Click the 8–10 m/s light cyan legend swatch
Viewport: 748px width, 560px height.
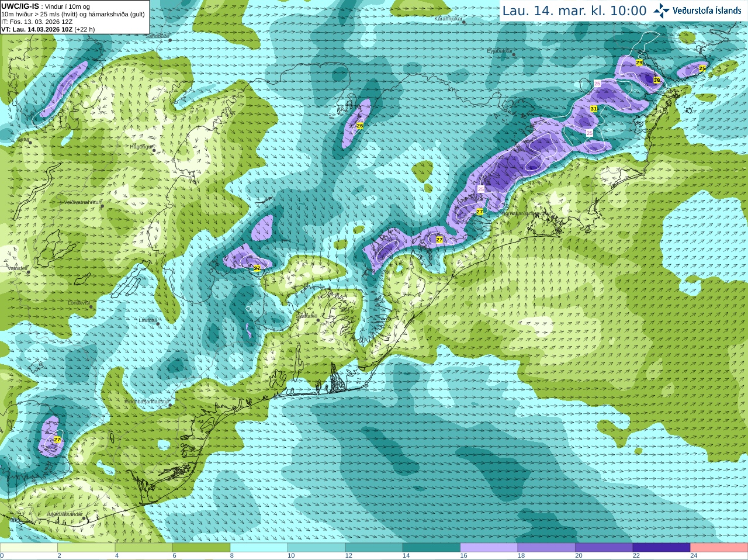coord(259,548)
